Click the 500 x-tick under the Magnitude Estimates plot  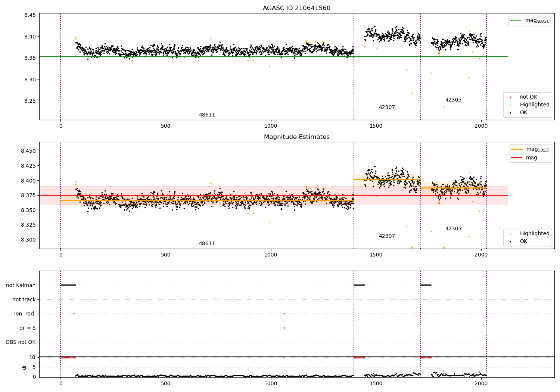coord(166,255)
